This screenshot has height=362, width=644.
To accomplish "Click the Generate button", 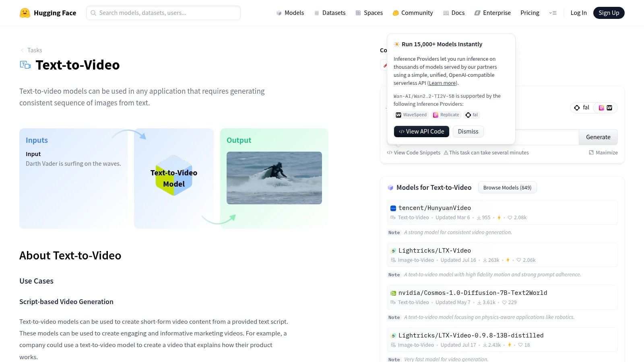I will [598, 137].
